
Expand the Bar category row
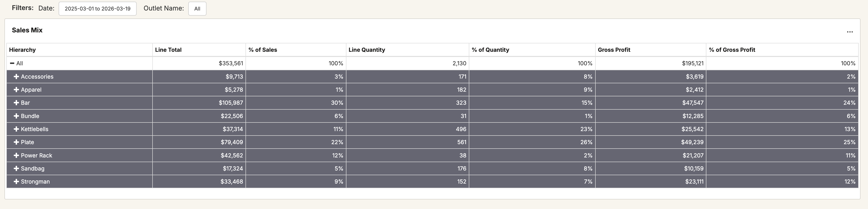(x=16, y=103)
